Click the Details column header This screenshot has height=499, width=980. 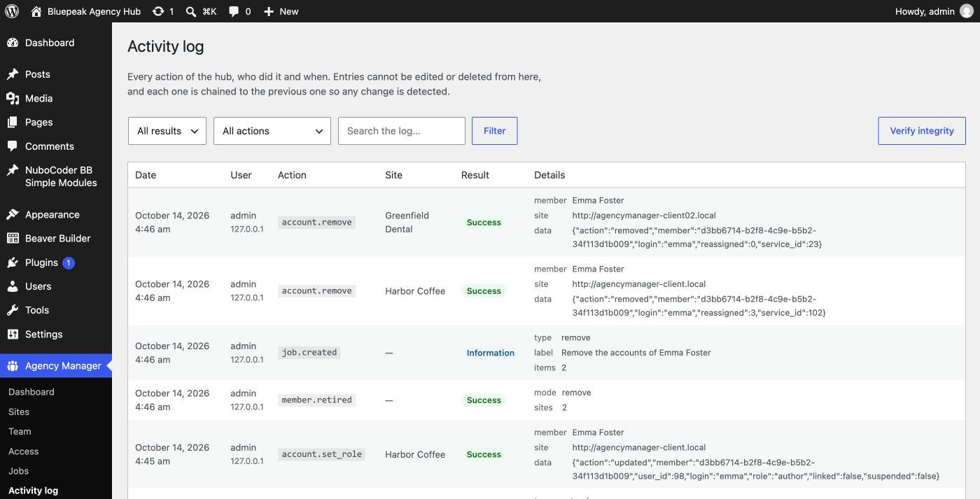tap(549, 175)
